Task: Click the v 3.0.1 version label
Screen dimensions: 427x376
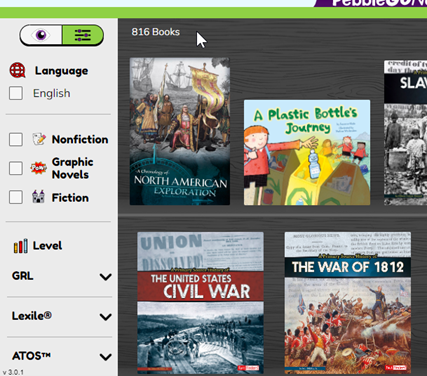Action: click(x=13, y=372)
